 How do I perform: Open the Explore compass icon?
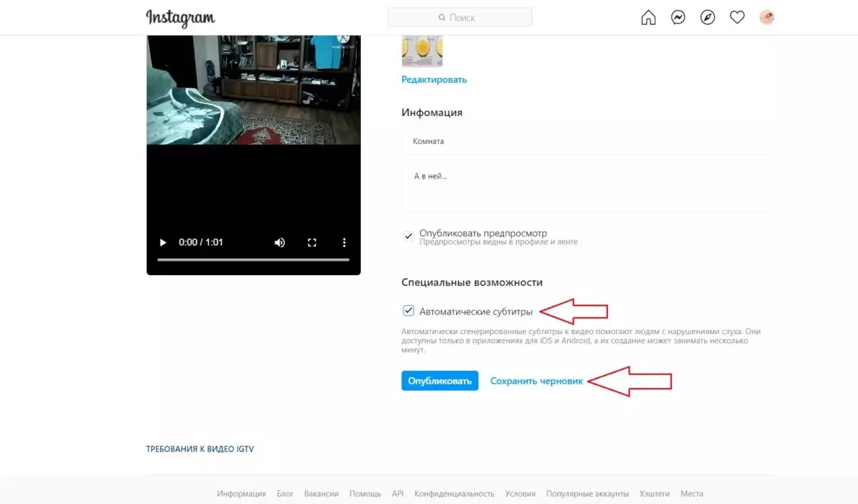coord(707,17)
